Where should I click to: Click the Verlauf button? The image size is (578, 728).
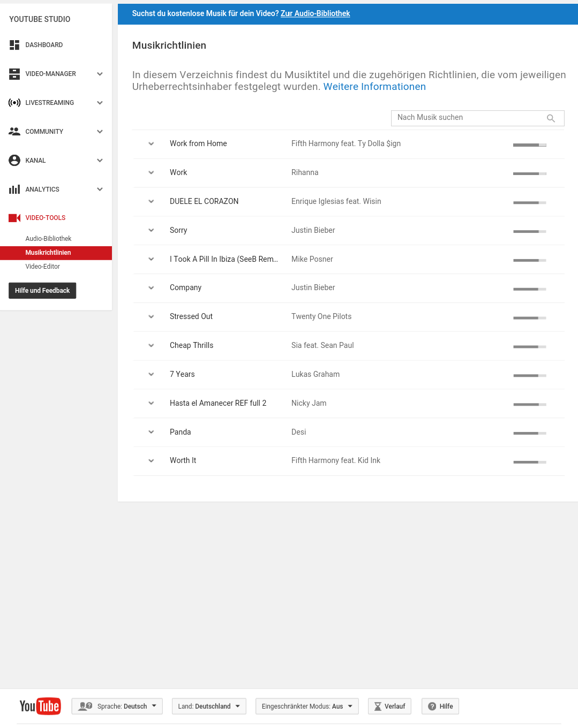(x=389, y=706)
